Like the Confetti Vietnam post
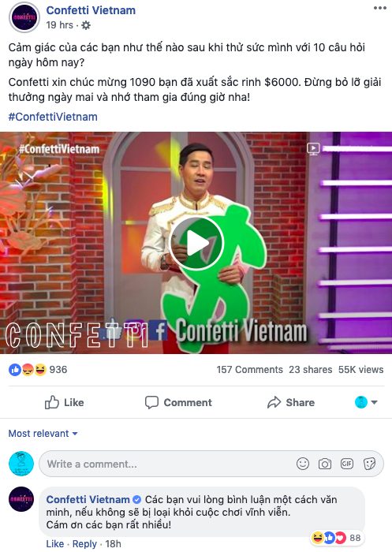This screenshot has width=392, height=552. (65, 402)
